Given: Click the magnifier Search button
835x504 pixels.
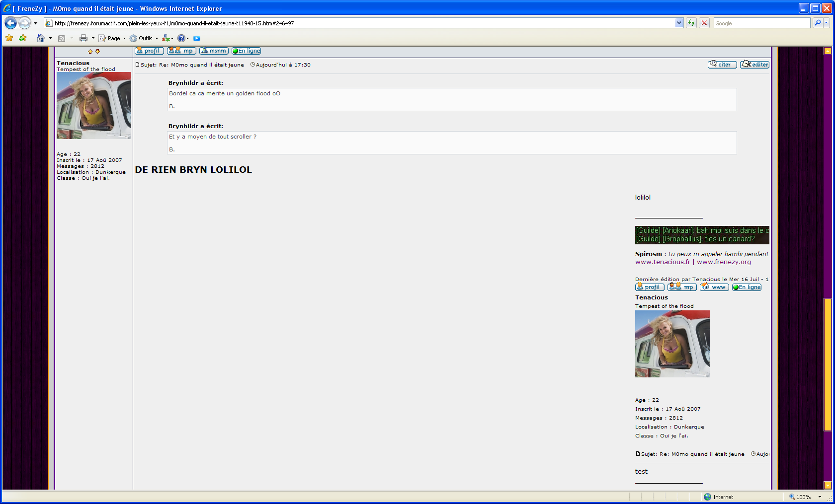Looking at the screenshot, I should [x=818, y=23].
